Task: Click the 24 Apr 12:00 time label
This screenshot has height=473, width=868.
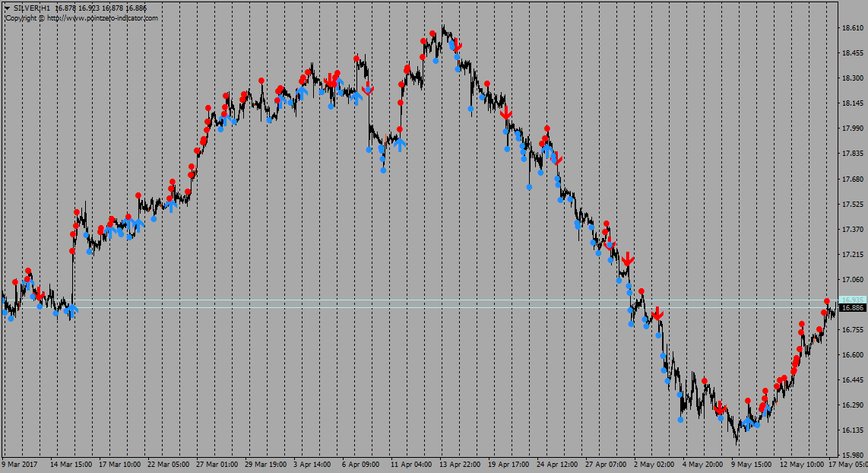Action: pyautogui.click(x=557, y=465)
